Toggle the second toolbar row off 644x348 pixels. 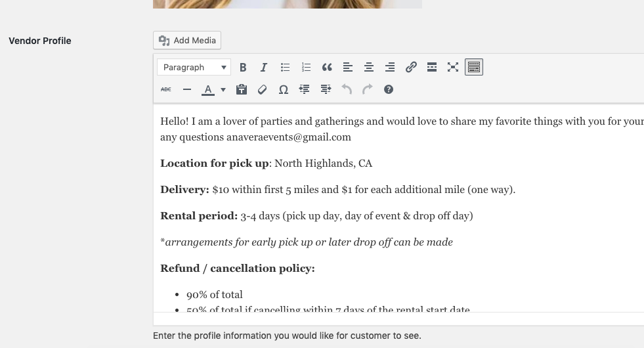click(x=474, y=67)
